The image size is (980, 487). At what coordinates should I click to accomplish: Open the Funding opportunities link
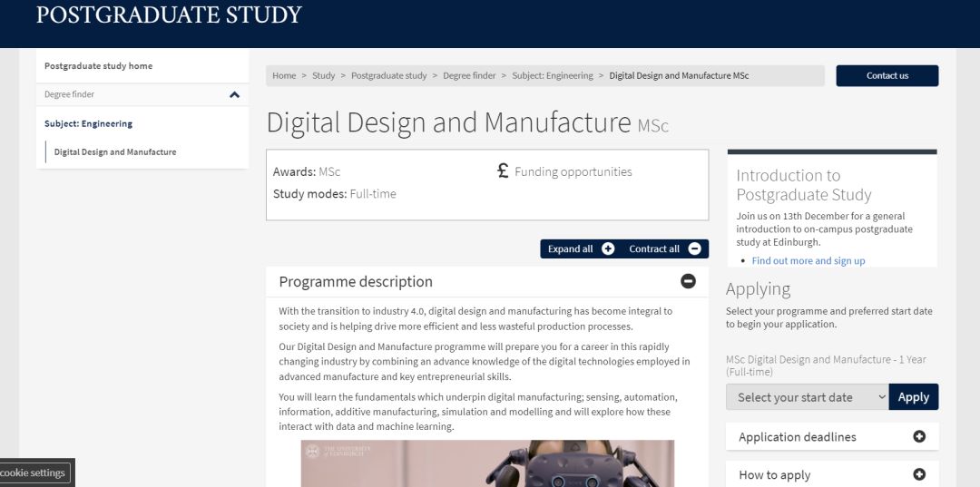point(573,171)
